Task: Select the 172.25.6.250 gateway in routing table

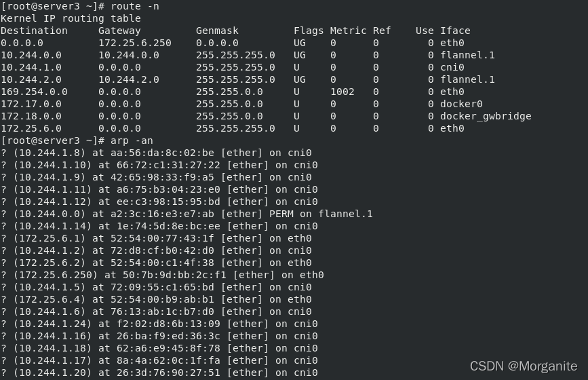Action: (135, 43)
